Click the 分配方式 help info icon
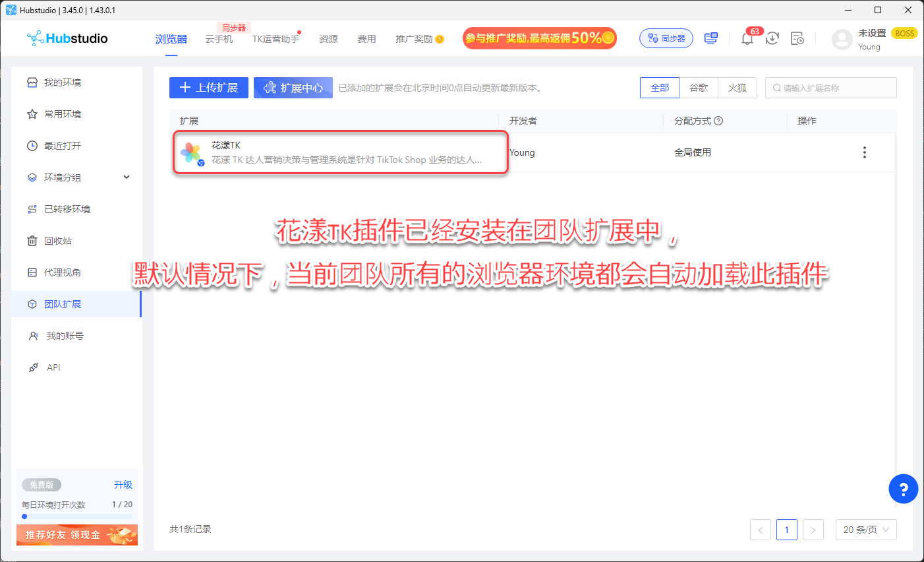Viewport: 924px width, 562px height. pyautogui.click(x=718, y=121)
